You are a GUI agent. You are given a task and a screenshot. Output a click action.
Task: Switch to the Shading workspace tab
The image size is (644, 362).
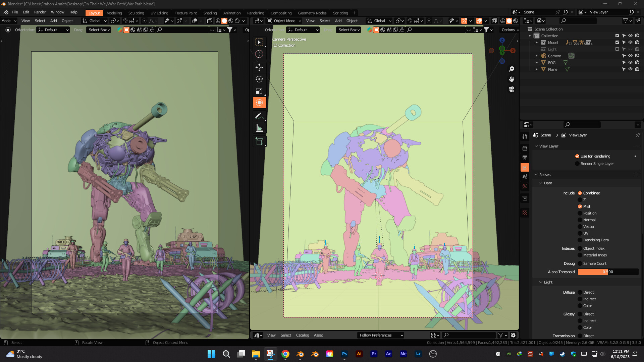pos(210,13)
